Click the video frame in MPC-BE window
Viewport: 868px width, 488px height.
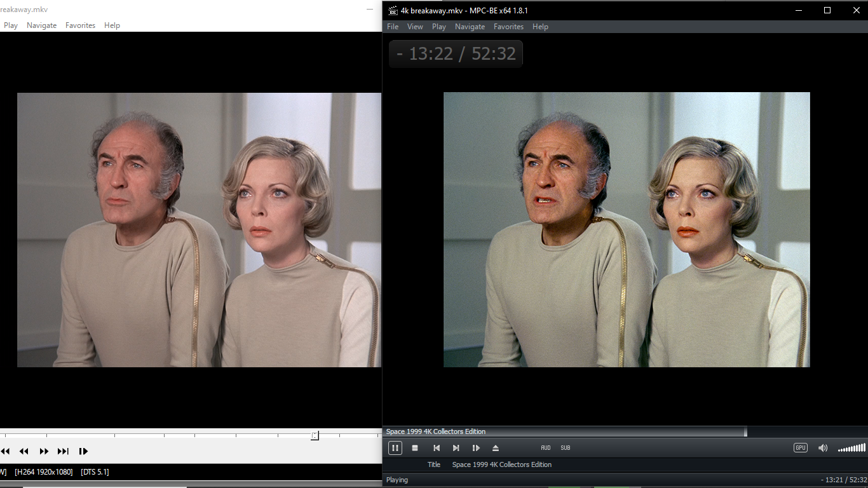[x=627, y=229]
